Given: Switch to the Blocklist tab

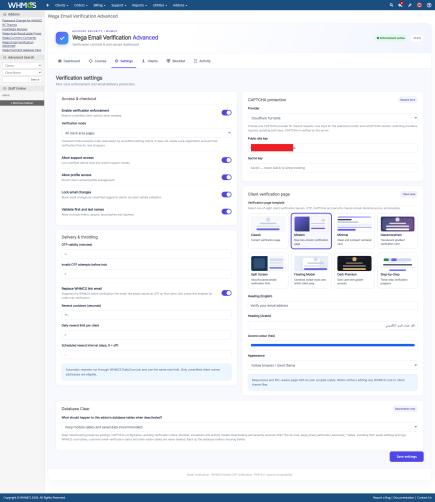Looking at the screenshot, I should point(176,61).
